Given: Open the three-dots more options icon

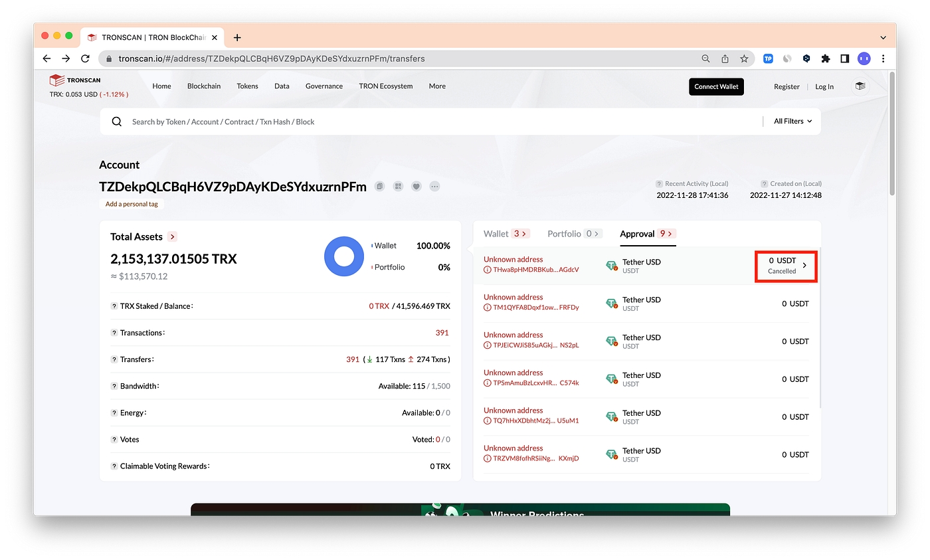Looking at the screenshot, I should pos(435,187).
